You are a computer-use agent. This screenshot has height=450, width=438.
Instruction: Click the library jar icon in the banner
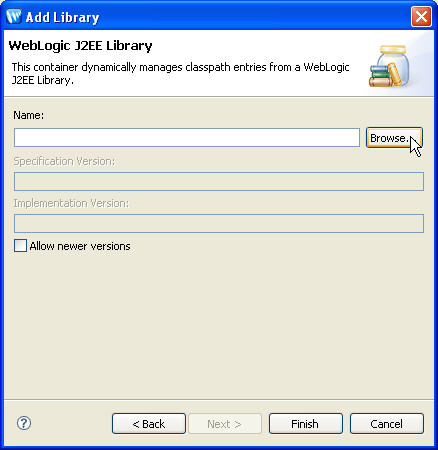coord(390,66)
